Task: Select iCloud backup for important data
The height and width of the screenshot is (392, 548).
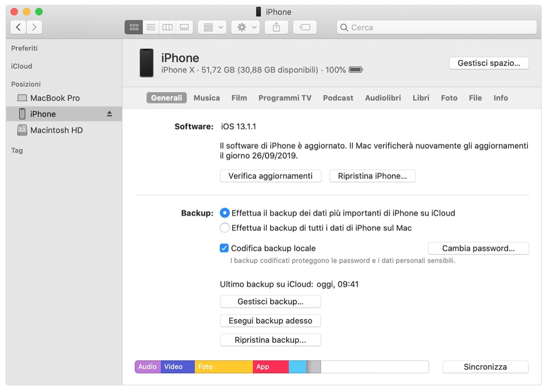Action: (224, 212)
